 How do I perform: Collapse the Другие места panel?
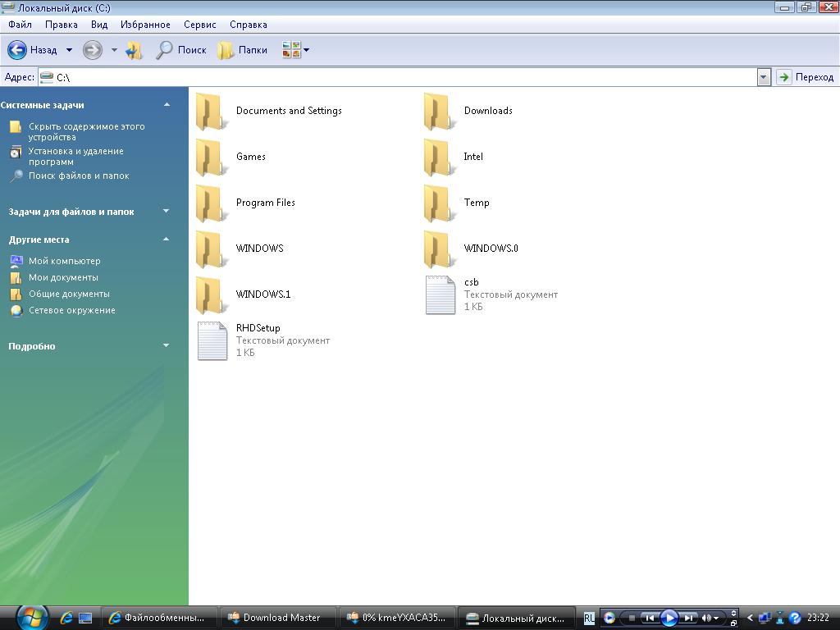pyautogui.click(x=166, y=240)
